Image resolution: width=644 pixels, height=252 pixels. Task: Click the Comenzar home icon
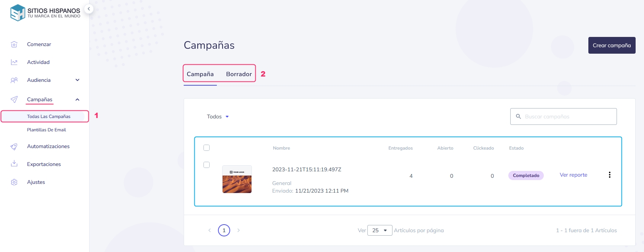[x=14, y=45]
